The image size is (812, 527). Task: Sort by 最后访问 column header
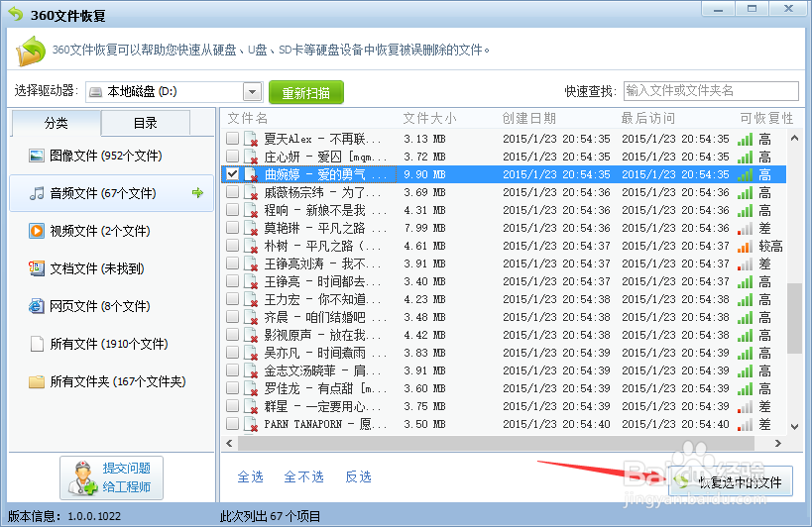(x=647, y=119)
